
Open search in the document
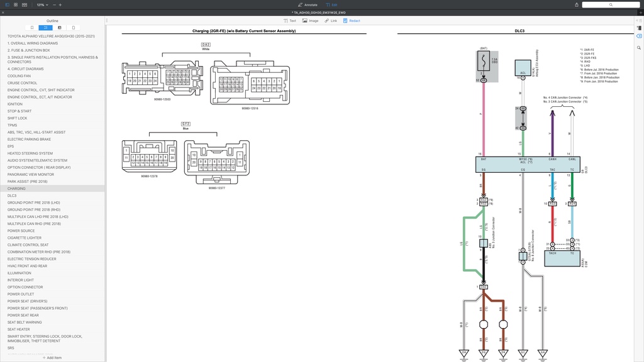638,47
